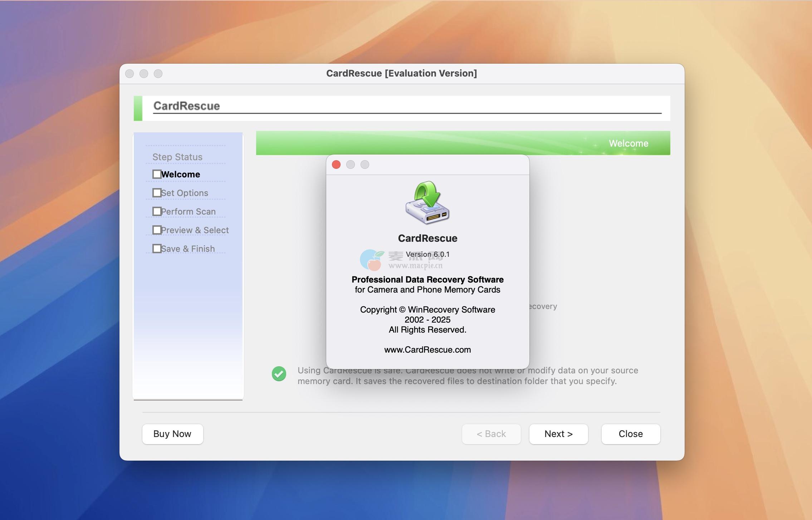Click 'for Camera and Phone Memory Cards' text

[x=427, y=290]
